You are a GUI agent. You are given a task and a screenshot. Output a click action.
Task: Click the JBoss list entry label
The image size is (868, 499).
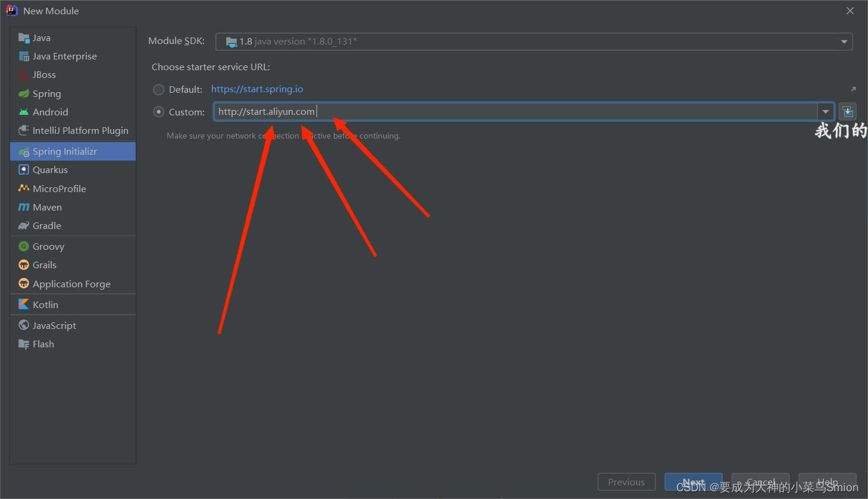click(x=44, y=75)
